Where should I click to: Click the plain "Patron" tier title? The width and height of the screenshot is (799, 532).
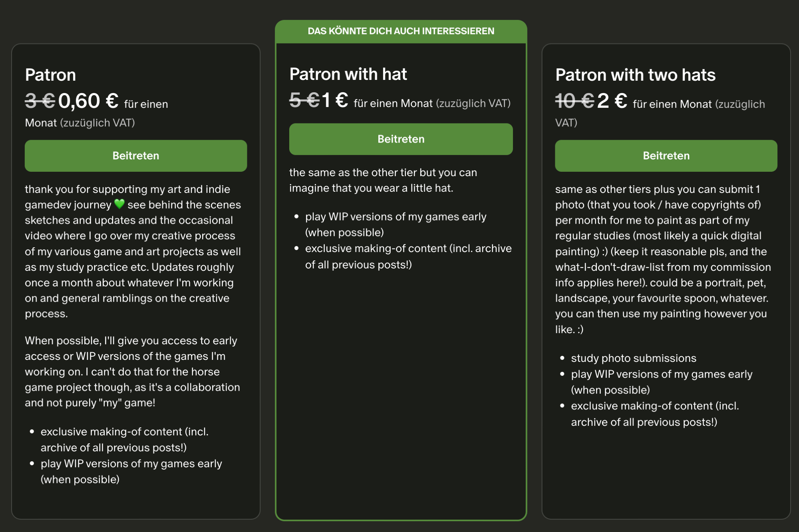50,75
